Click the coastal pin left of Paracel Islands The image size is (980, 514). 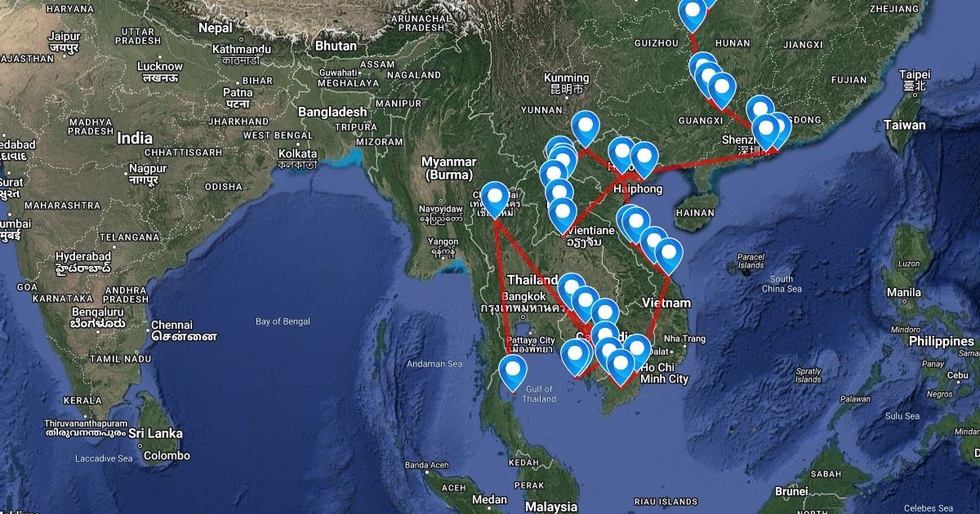[x=669, y=255]
